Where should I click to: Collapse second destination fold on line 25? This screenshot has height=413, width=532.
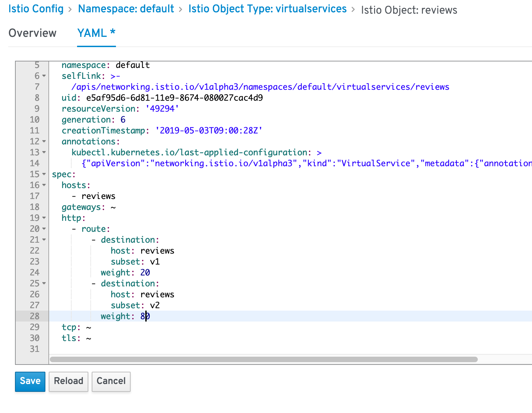(x=44, y=283)
